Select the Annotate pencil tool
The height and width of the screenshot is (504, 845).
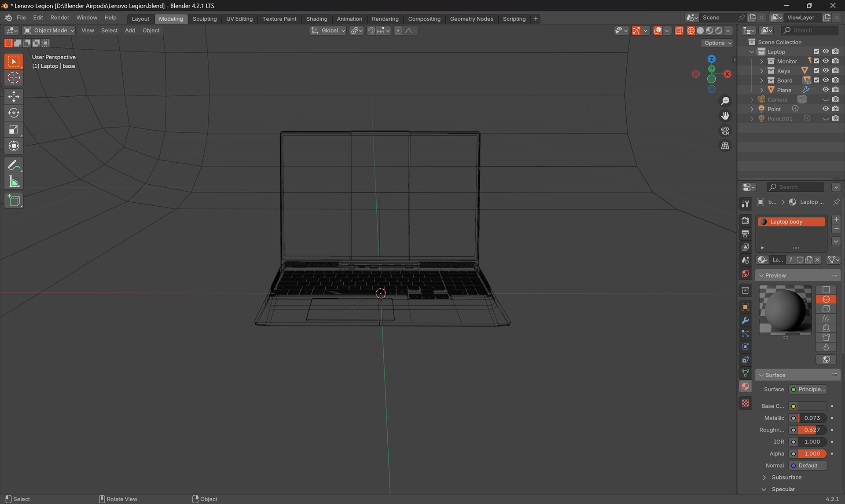point(14,165)
